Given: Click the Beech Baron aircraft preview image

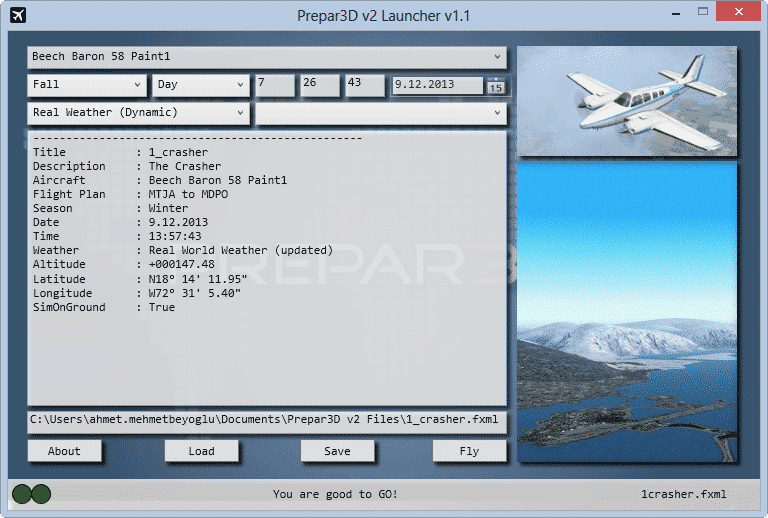Looking at the screenshot, I should pos(627,101).
